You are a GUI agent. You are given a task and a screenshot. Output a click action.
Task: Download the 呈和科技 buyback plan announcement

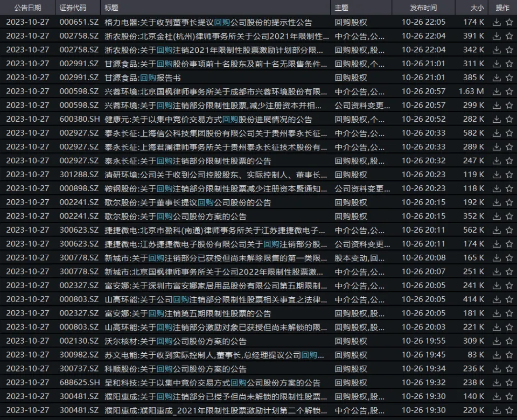(497, 382)
